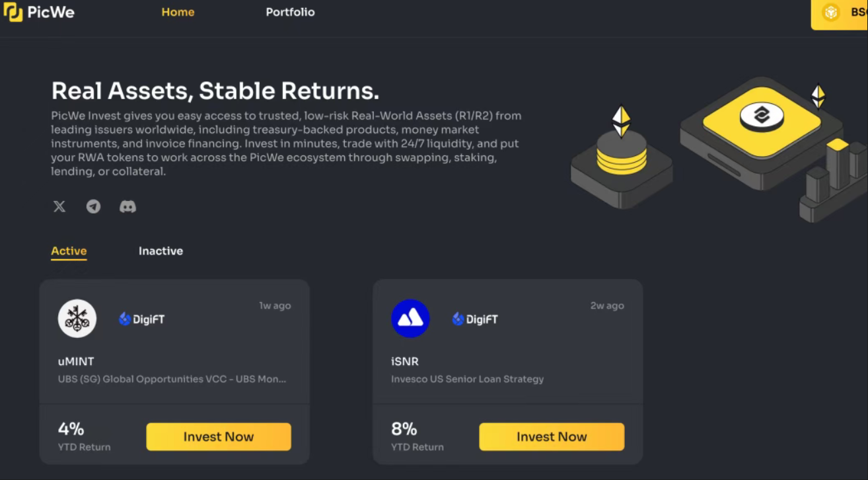This screenshot has width=868, height=480.
Task: Select the uMINT product title
Action: tap(76, 362)
